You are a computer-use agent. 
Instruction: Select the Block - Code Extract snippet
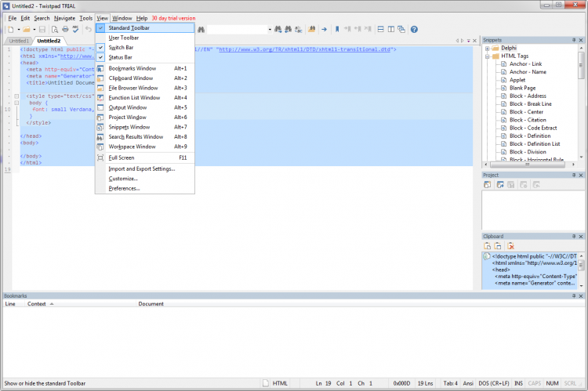(533, 128)
